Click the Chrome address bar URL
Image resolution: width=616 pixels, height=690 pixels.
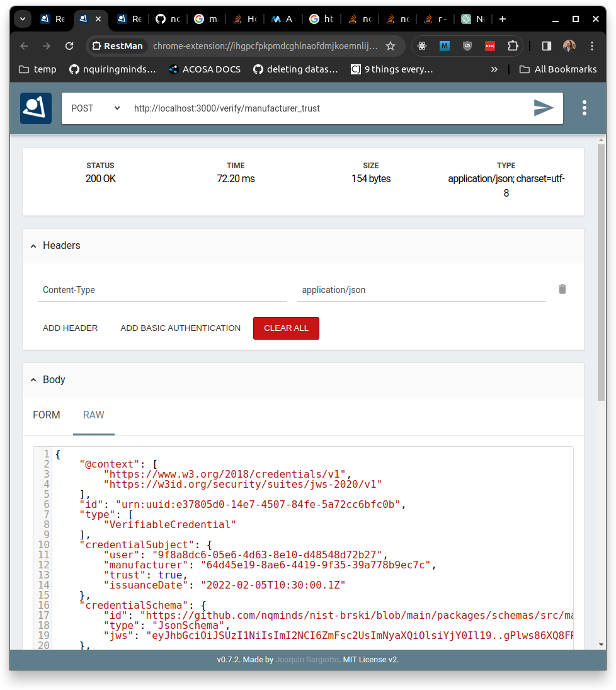265,46
